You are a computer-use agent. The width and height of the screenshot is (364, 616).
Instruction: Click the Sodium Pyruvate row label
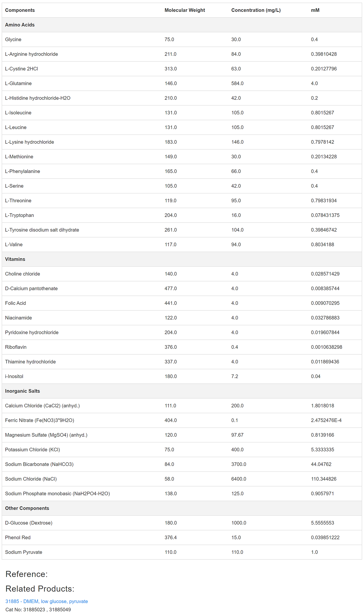(x=24, y=552)
